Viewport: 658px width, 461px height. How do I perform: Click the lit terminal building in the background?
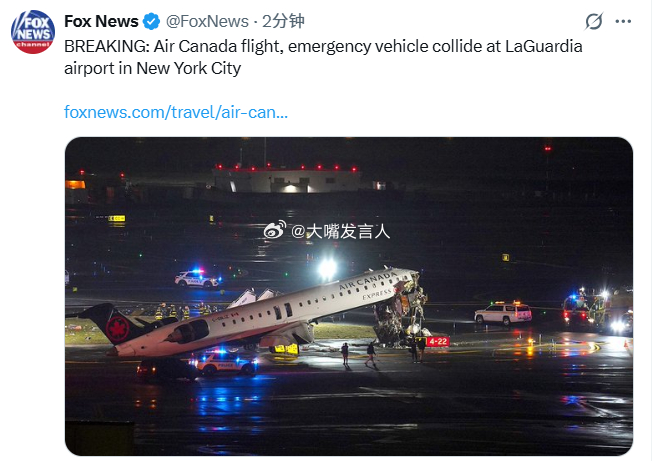click(288, 180)
